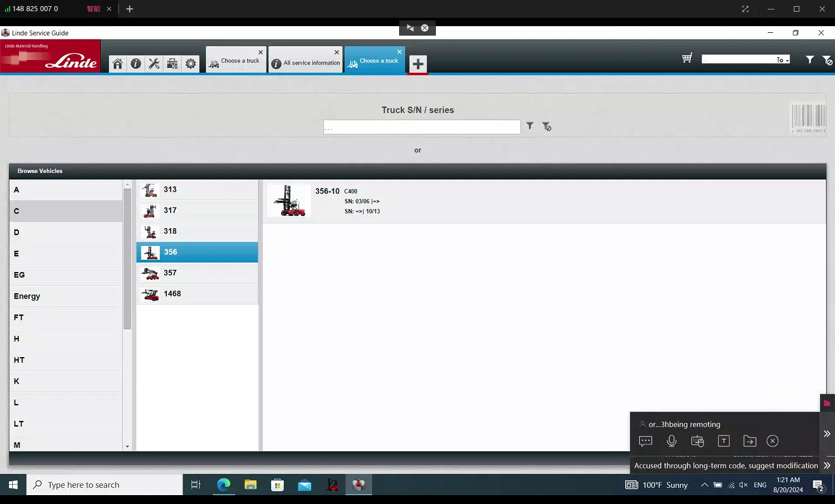This screenshot has height=504, width=835.
Task: Select category LT in Browse Vehicles
Action: (66, 424)
